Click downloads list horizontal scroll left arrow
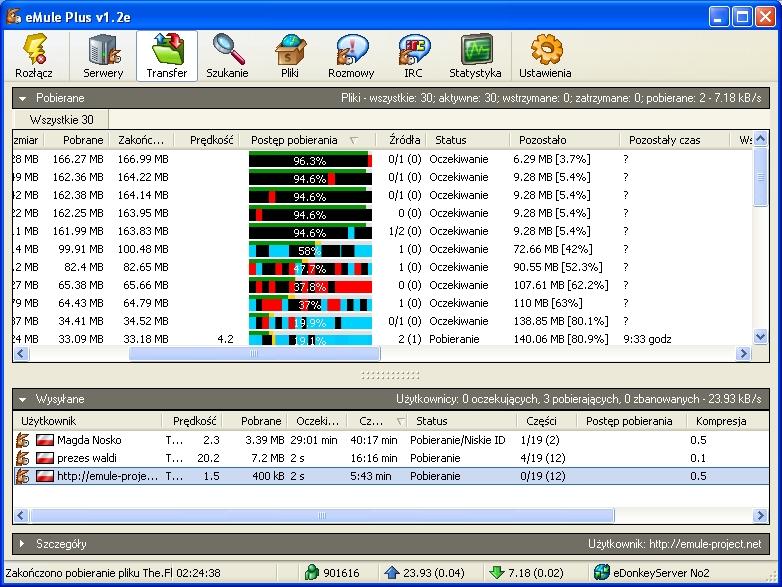Viewport: 782px width, 587px height. (20, 354)
